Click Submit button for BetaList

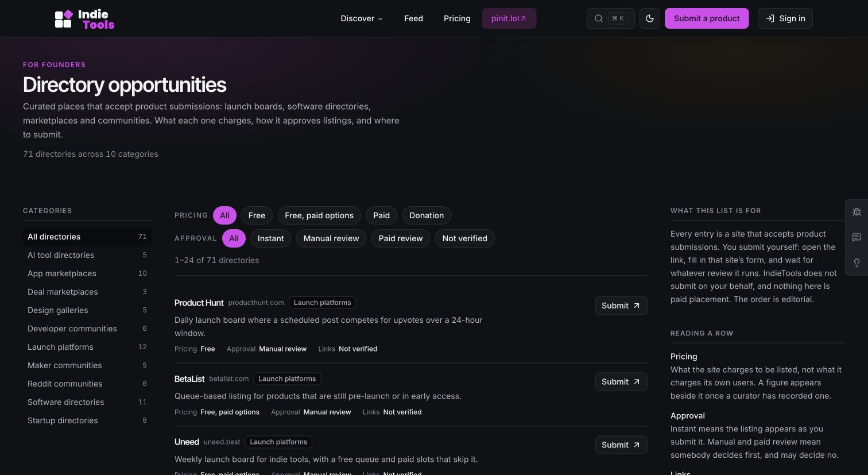[621, 381]
